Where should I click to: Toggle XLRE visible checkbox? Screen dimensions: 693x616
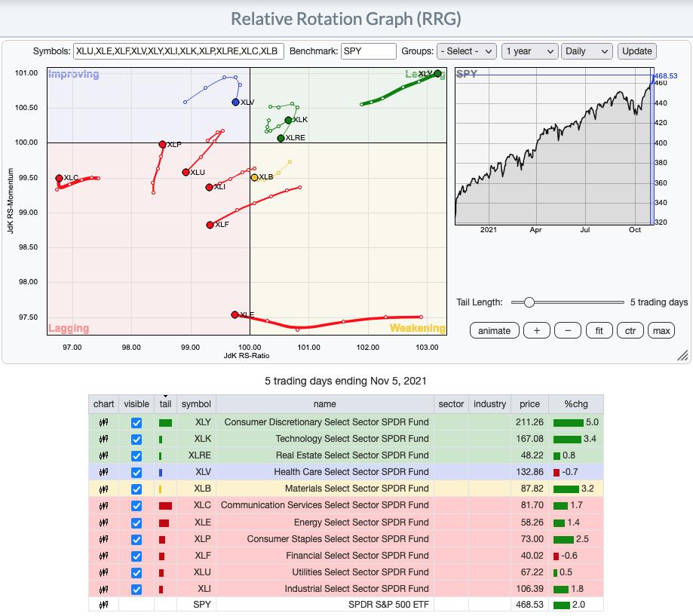[136, 456]
